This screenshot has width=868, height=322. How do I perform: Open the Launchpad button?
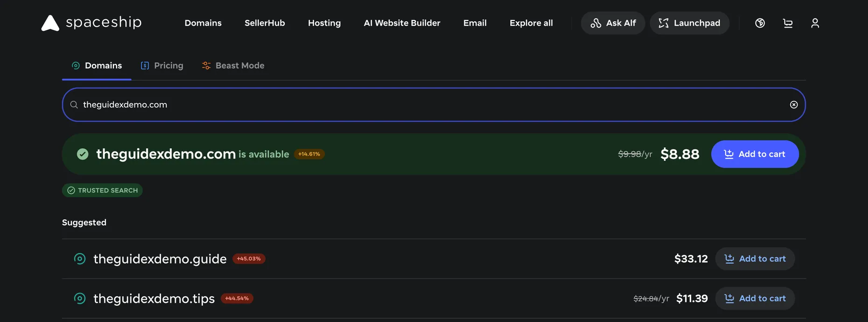[689, 23]
